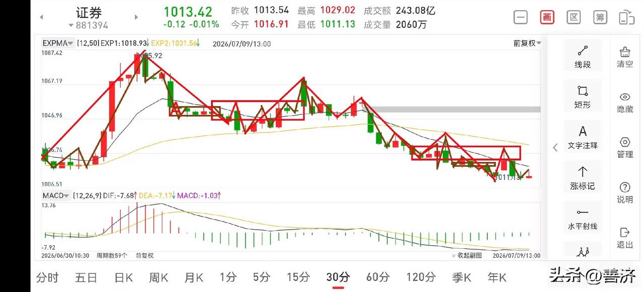644x292 pixels.
Task: Select the 水平射线 horizontal ray tool
Action: pyautogui.click(x=583, y=218)
